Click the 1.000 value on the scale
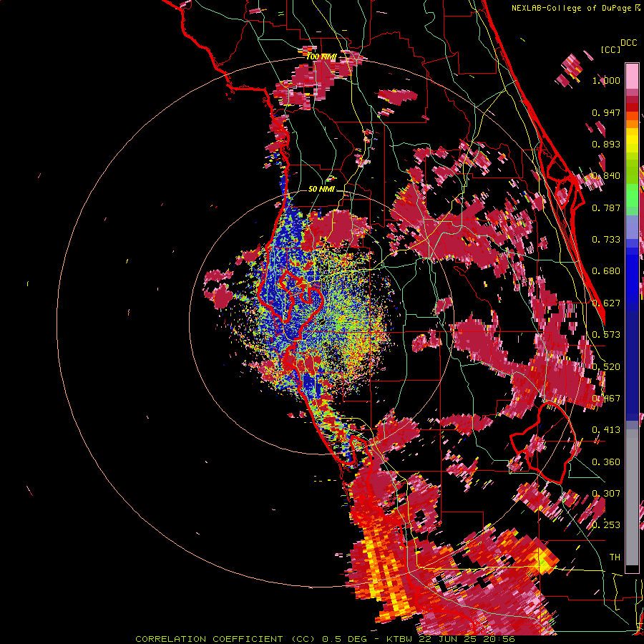644x644 pixels. coord(606,80)
